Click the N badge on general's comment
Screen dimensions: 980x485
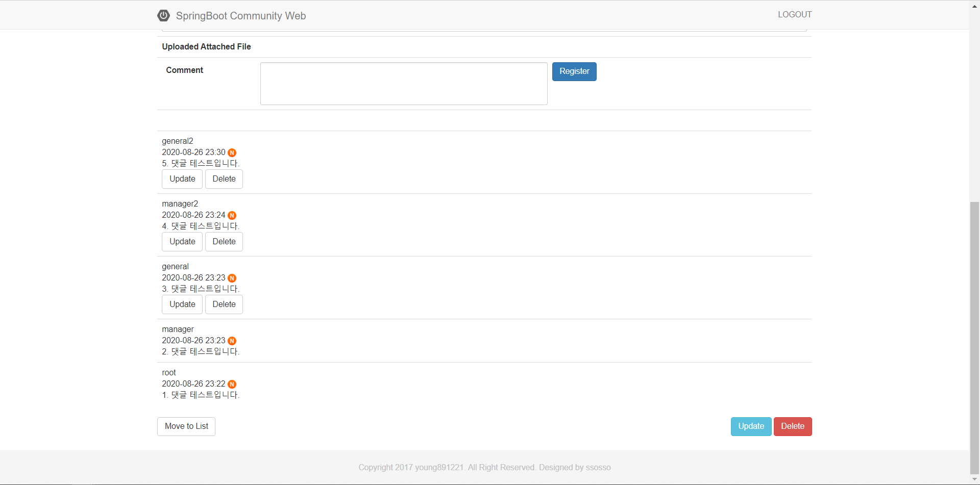pyautogui.click(x=232, y=278)
